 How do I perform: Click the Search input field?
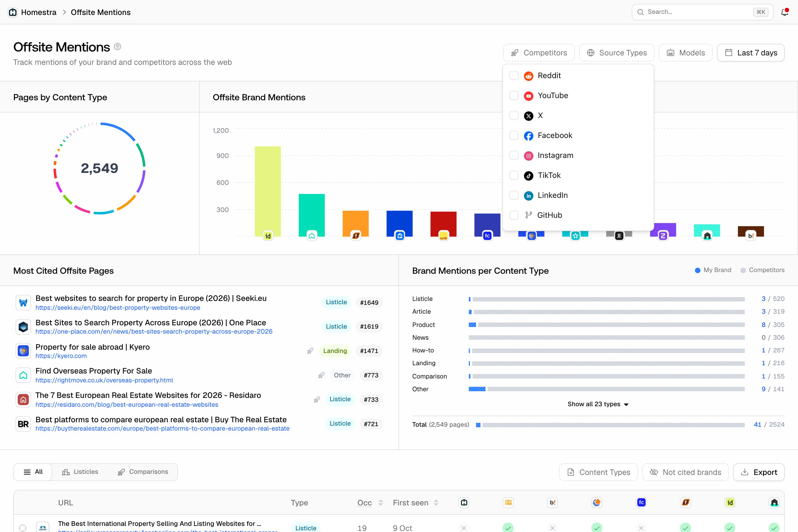[702, 12]
